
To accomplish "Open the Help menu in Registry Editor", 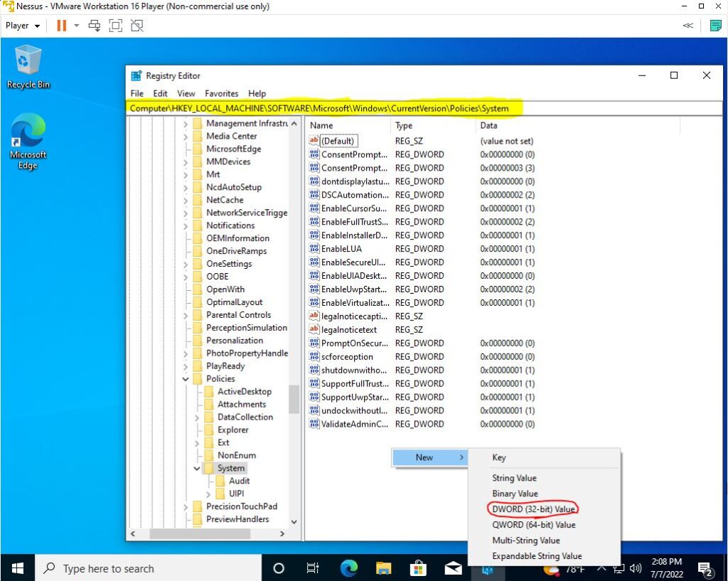I will coord(257,93).
